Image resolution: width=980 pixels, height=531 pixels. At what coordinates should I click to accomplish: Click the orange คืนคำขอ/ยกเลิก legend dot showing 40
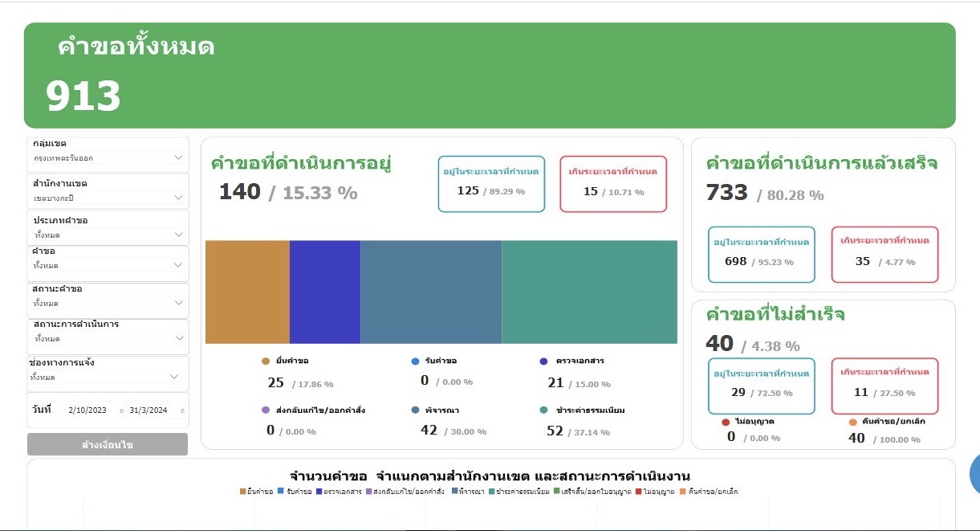click(x=852, y=422)
